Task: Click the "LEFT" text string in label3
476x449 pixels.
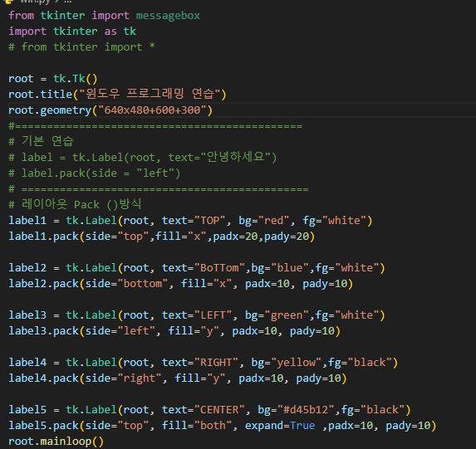Action: click(x=213, y=315)
